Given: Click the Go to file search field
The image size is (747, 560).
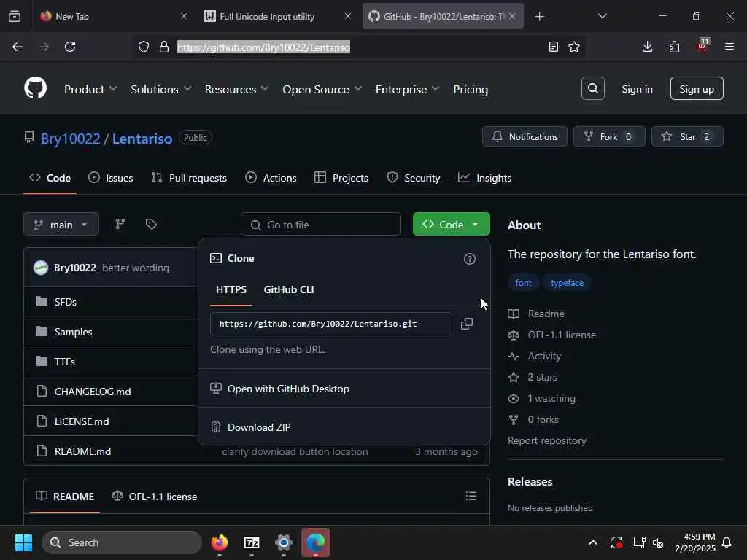Looking at the screenshot, I should [321, 225].
